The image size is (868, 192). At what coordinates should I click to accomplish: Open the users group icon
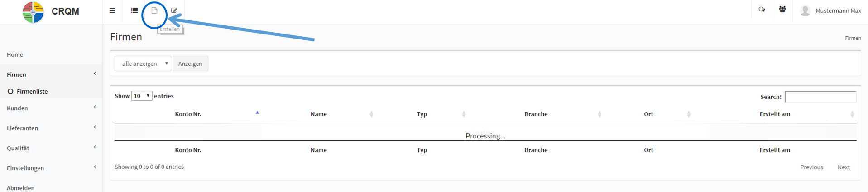click(x=782, y=9)
